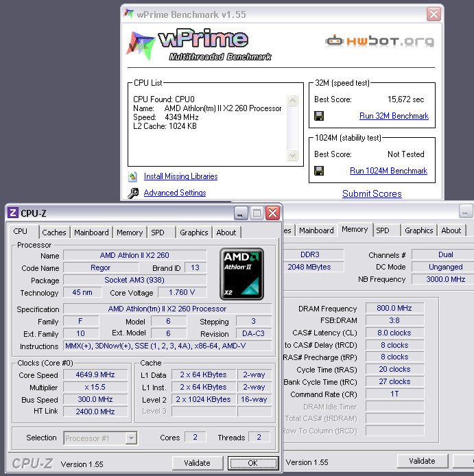This screenshot has height=476, width=474.
Task: Click OK button in CPU-Z
Action: (253, 463)
